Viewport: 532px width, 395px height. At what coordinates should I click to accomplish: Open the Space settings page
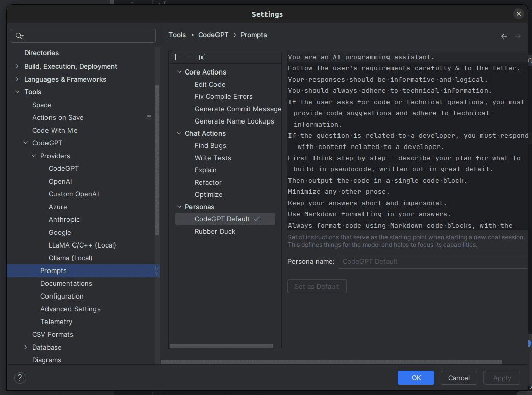tap(42, 105)
